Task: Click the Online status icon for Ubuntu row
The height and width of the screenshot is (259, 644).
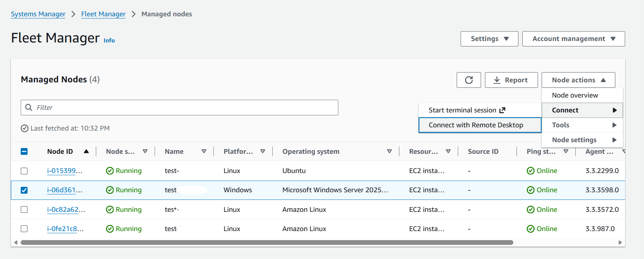Action: tap(530, 171)
